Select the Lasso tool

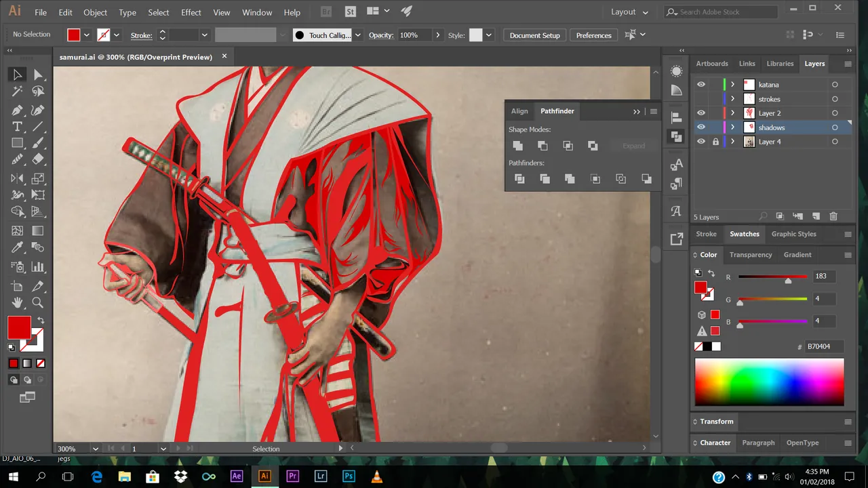[38, 91]
